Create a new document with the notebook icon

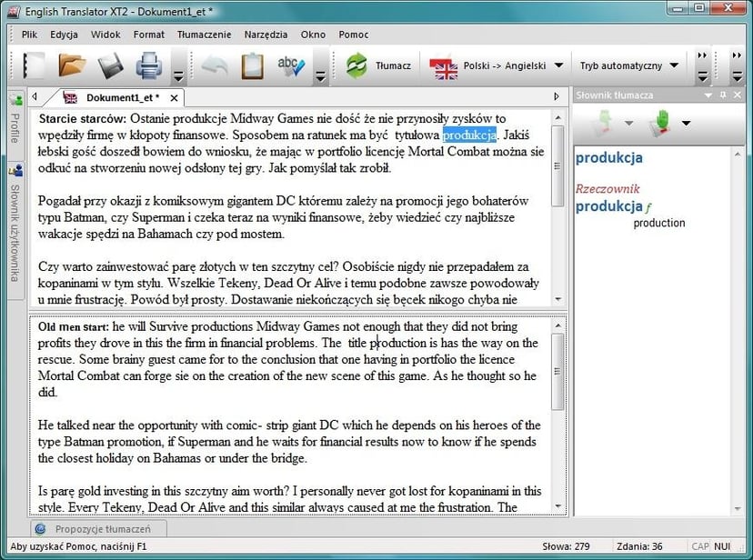coord(34,65)
